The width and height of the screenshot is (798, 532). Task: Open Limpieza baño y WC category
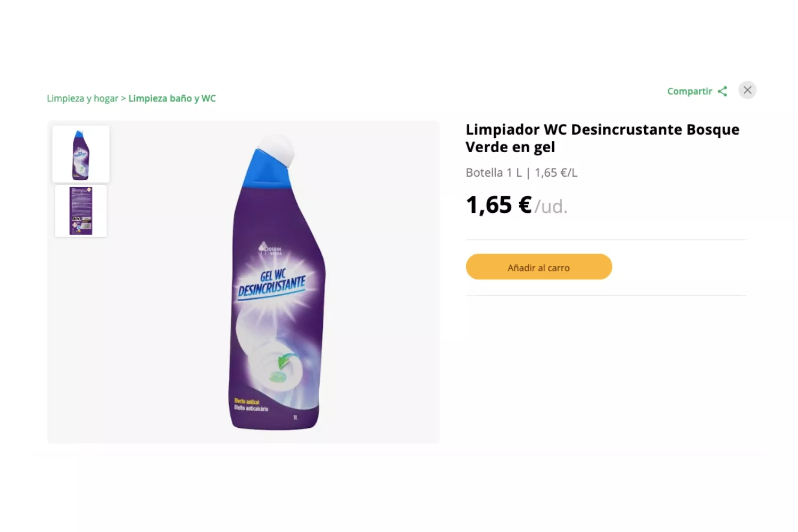pos(172,98)
